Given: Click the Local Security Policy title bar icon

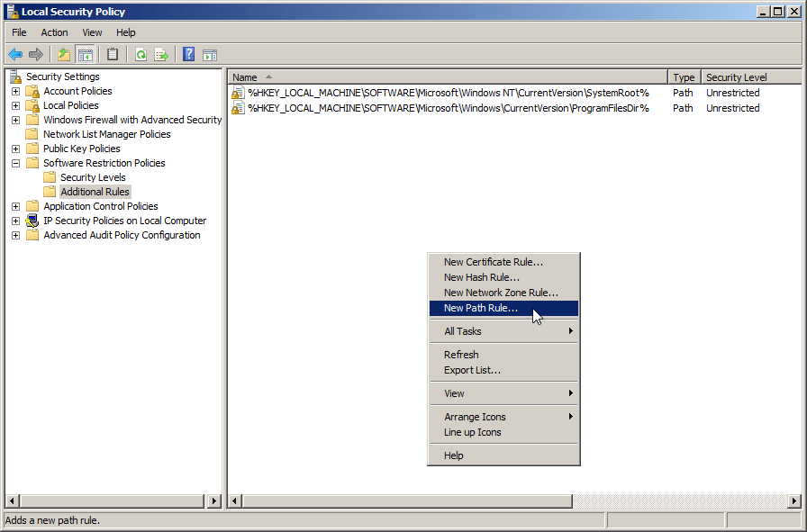Looking at the screenshot, I should click(x=13, y=12).
